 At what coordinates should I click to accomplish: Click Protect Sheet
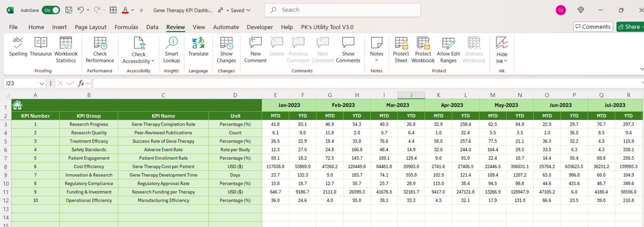401,50
